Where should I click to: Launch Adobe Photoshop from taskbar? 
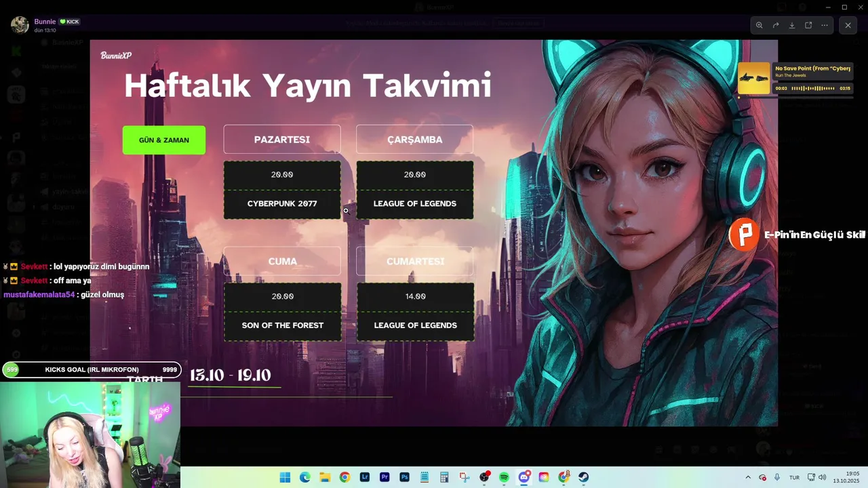[404, 477]
